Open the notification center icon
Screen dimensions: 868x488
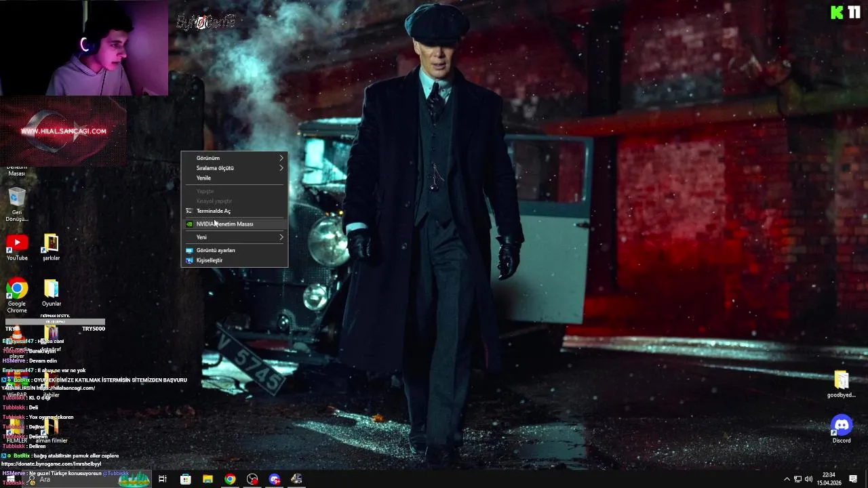pyautogui.click(x=853, y=479)
